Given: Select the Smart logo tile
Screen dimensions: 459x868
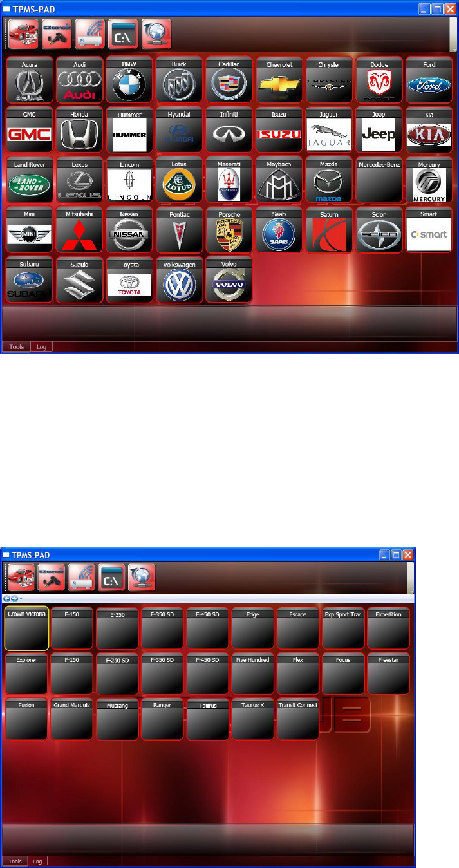Looking at the screenshot, I should (429, 230).
